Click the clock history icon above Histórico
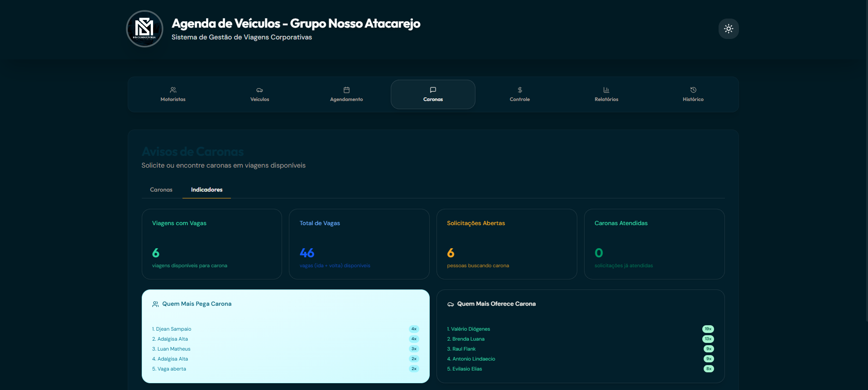The width and height of the screenshot is (868, 390). tap(693, 90)
